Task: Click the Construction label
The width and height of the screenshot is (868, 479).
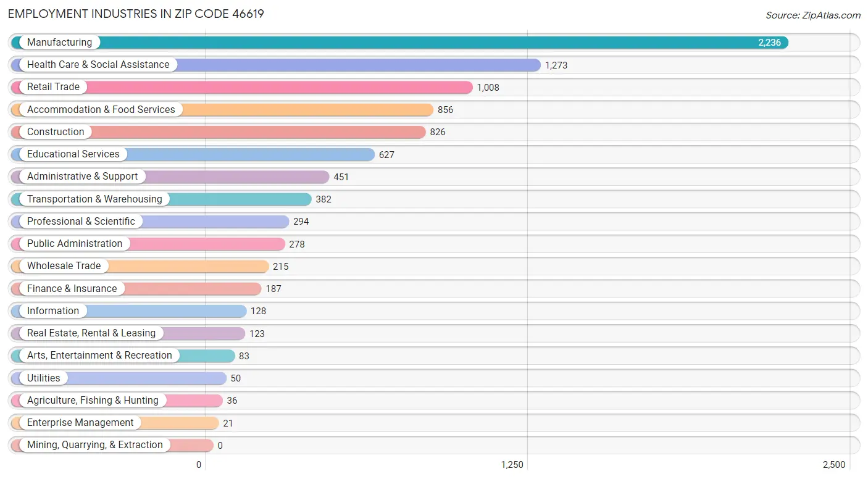Action: (x=56, y=132)
